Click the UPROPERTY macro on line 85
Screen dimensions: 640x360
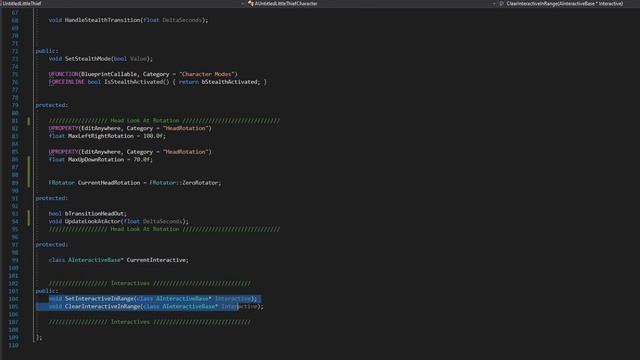click(63, 152)
